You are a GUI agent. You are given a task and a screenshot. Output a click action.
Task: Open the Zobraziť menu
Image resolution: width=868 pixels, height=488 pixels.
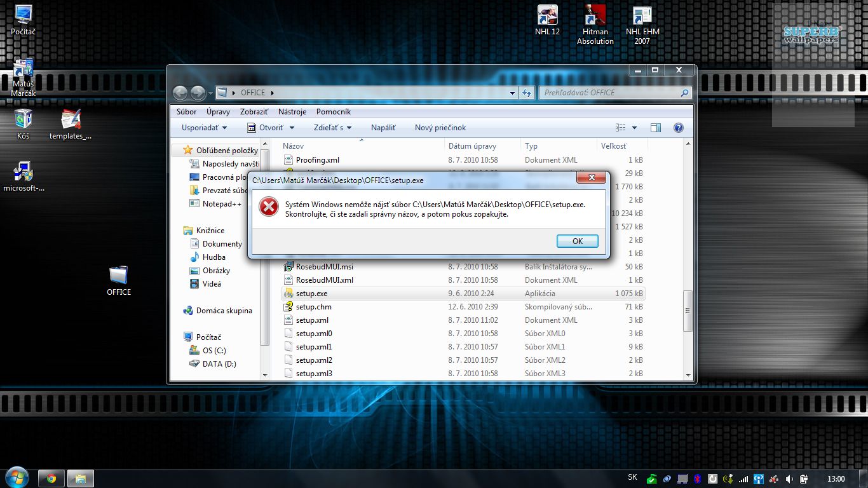[x=254, y=112]
